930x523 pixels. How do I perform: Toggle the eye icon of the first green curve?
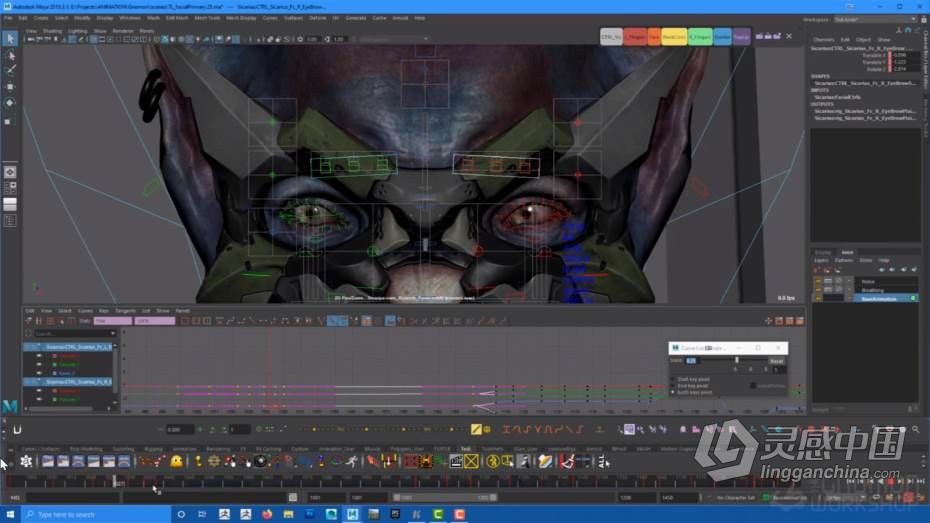coord(39,365)
